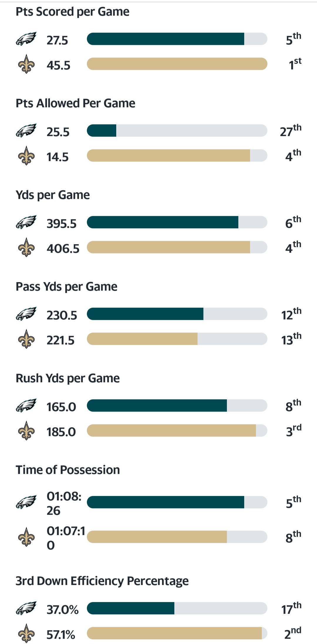Click Saints logo in 3rd Down Efficiency
The height and width of the screenshot is (644, 317).
(x=26, y=633)
